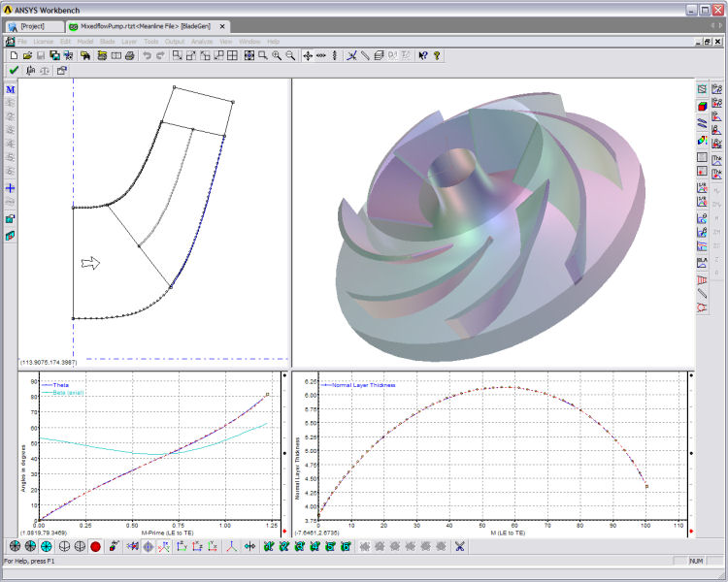Open the Layer menu
Image resolution: width=728 pixels, height=582 pixels.
pos(129,42)
